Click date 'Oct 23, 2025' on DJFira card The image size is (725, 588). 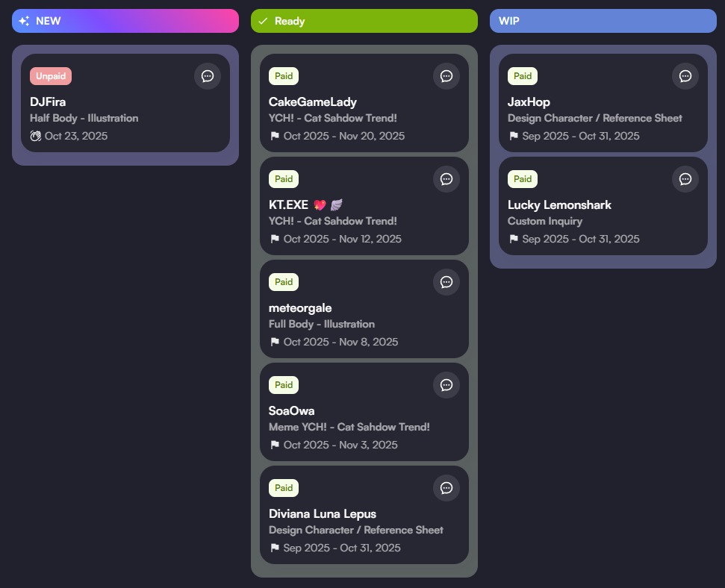pyautogui.click(x=76, y=136)
